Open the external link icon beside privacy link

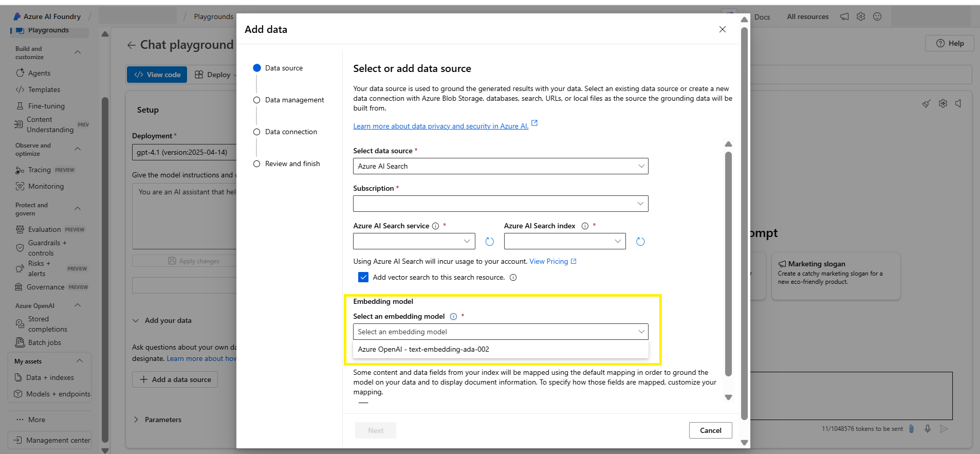534,123
